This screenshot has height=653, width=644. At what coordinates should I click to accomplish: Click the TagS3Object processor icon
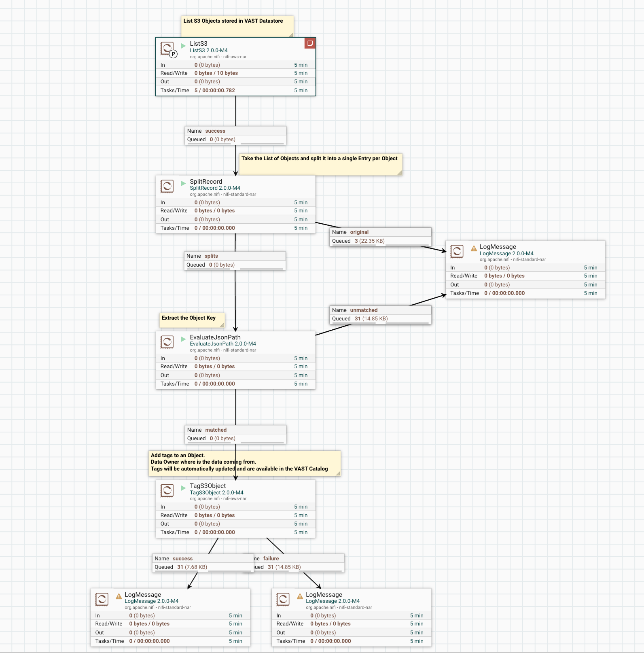pos(167,490)
